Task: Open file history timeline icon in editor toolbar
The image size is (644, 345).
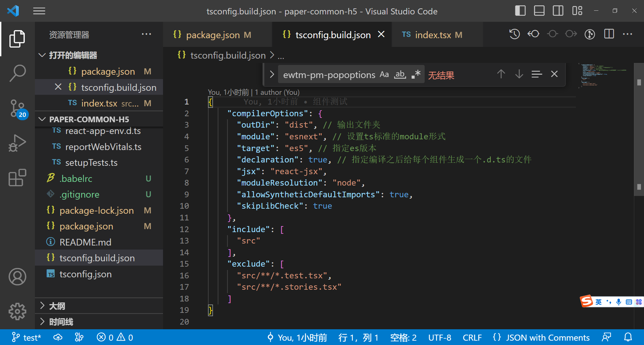Action: [515, 34]
